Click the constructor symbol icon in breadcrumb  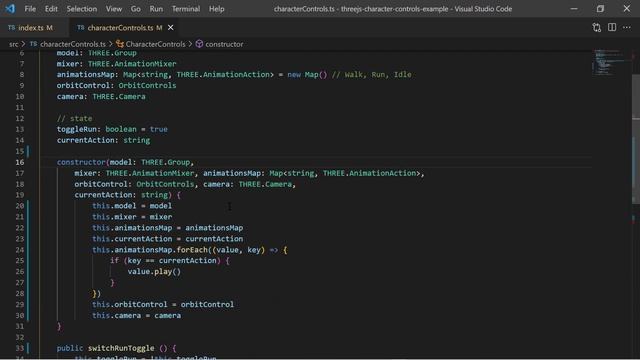[x=199, y=44]
